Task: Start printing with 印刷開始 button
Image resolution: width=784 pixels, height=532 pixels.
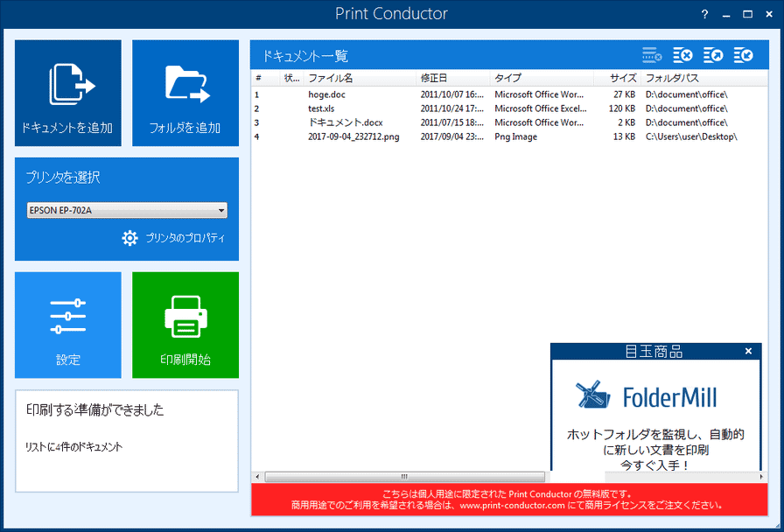Action: click(x=185, y=325)
